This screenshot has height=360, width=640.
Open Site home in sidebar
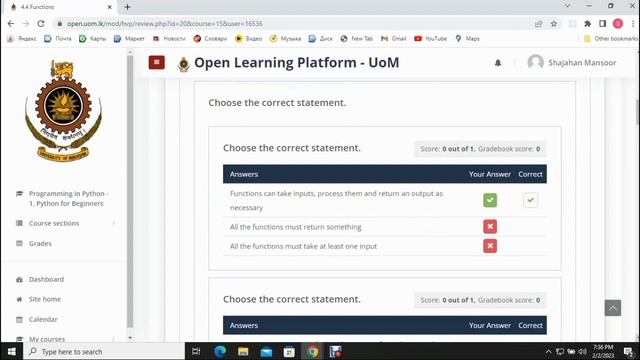[44, 299]
